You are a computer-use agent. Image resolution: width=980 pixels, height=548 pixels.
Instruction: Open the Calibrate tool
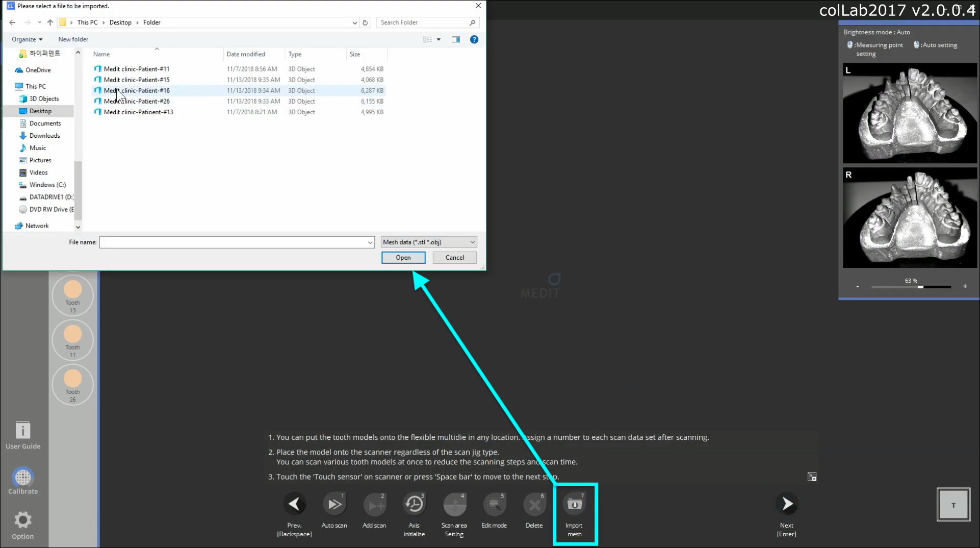click(x=23, y=481)
